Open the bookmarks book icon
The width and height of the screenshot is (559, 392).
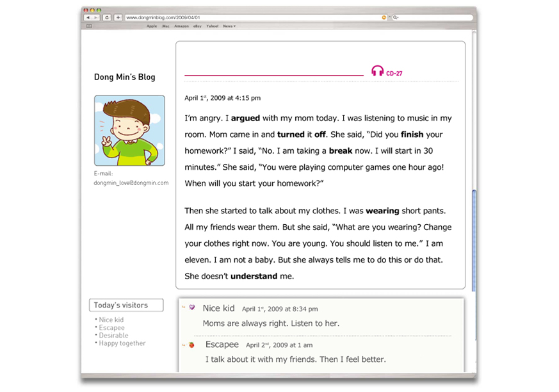89,26
